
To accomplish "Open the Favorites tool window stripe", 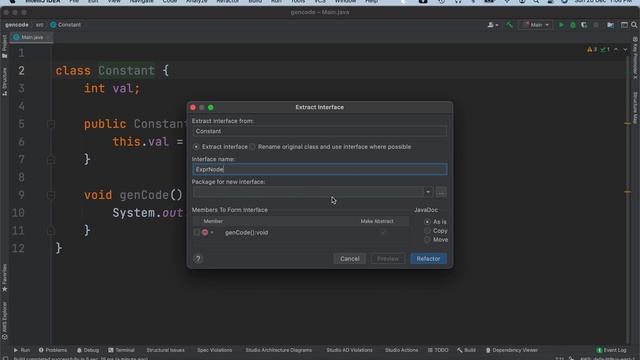I will click(4, 278).
